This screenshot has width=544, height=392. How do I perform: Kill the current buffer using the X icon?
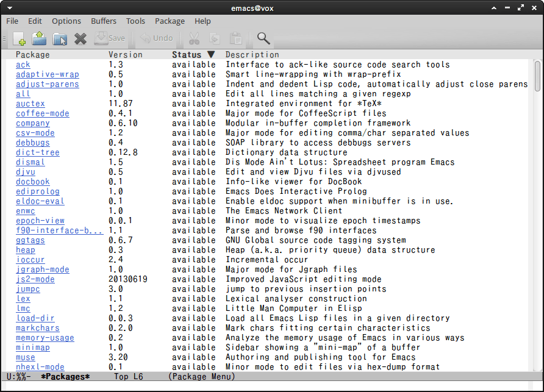click(x=79, y=38)
